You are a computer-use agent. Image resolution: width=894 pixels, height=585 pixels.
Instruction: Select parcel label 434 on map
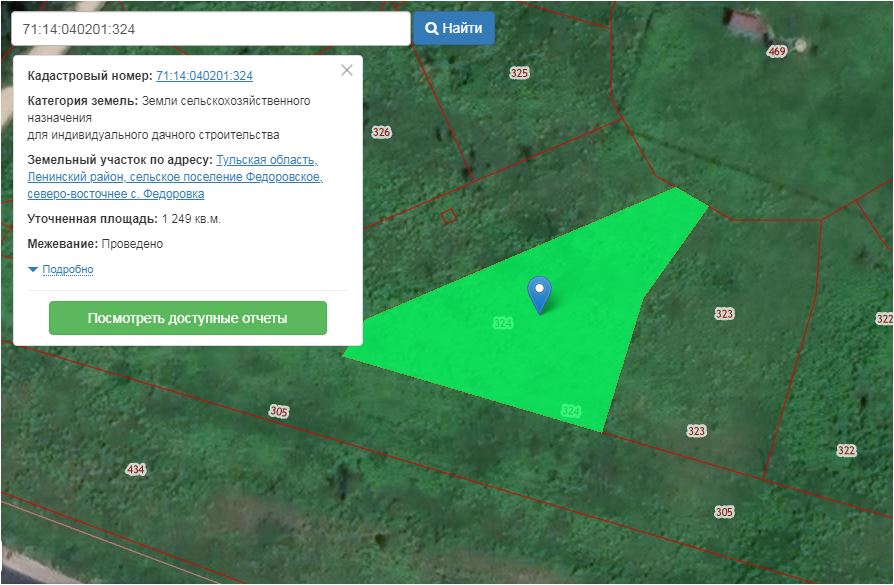(x=135, y=469)
